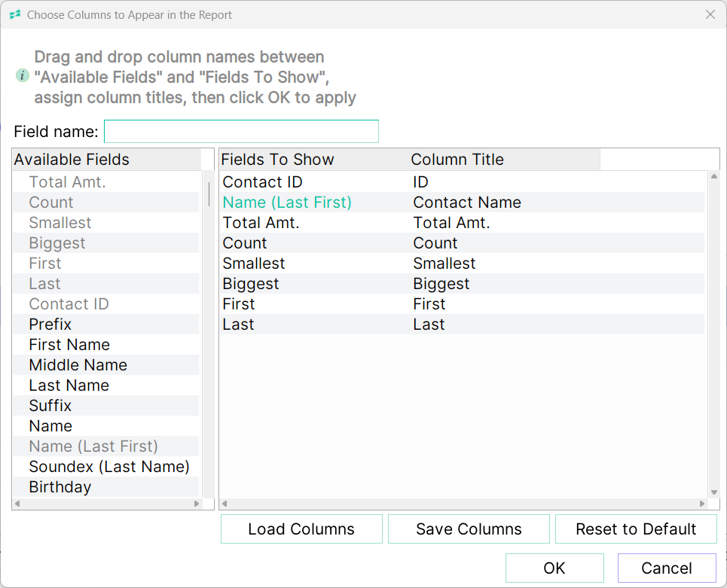Click right arrow of Available Fields horizontal scrollbar
Screen dimensions: 727x588
click(x=197, y=504)
